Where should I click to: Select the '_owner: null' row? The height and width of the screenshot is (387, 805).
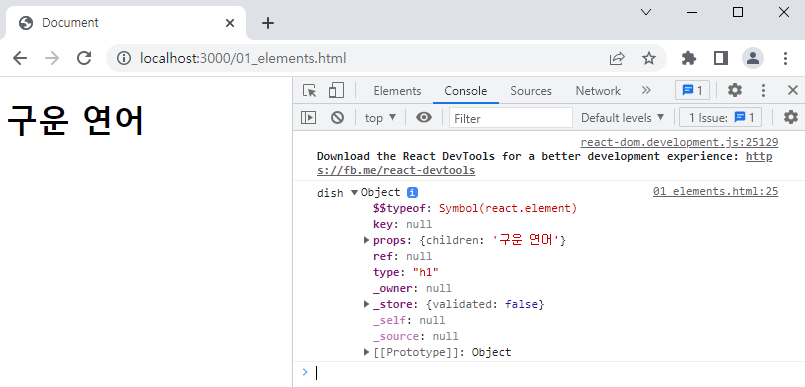(412, 288)
